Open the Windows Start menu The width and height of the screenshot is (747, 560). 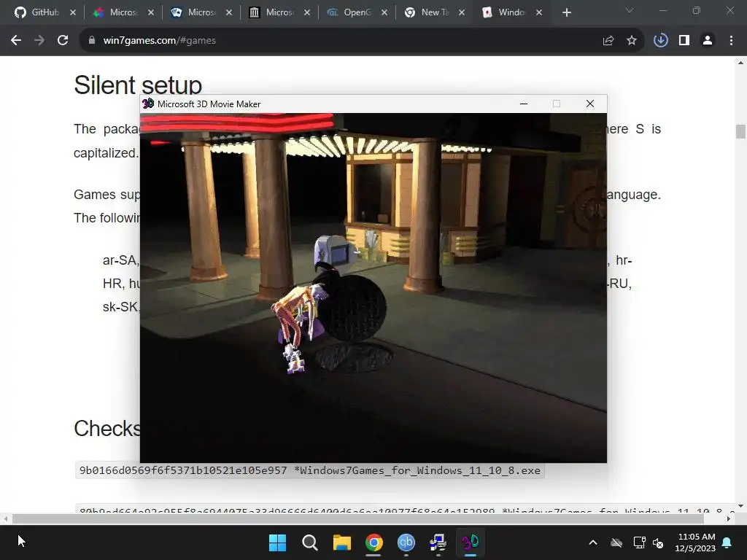point(277,542)
